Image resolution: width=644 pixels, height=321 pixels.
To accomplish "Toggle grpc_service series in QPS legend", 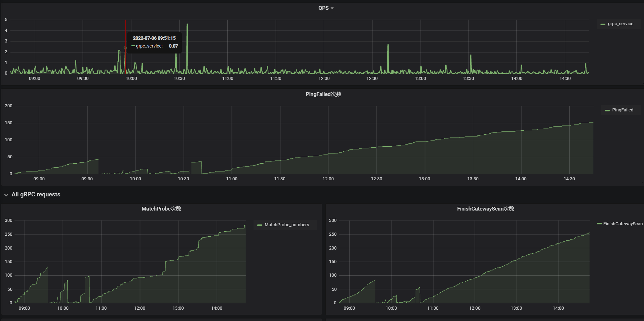I will [620, 24].
